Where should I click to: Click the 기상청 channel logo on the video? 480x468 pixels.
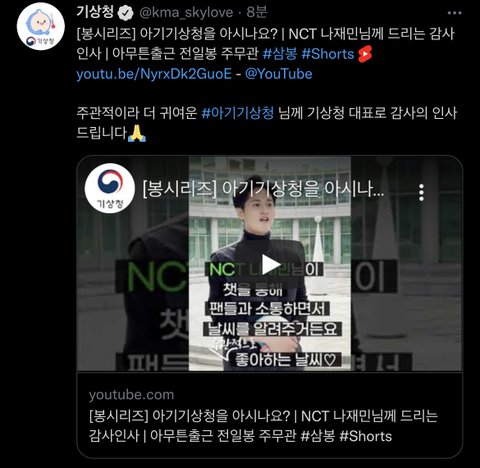(110, 188)
